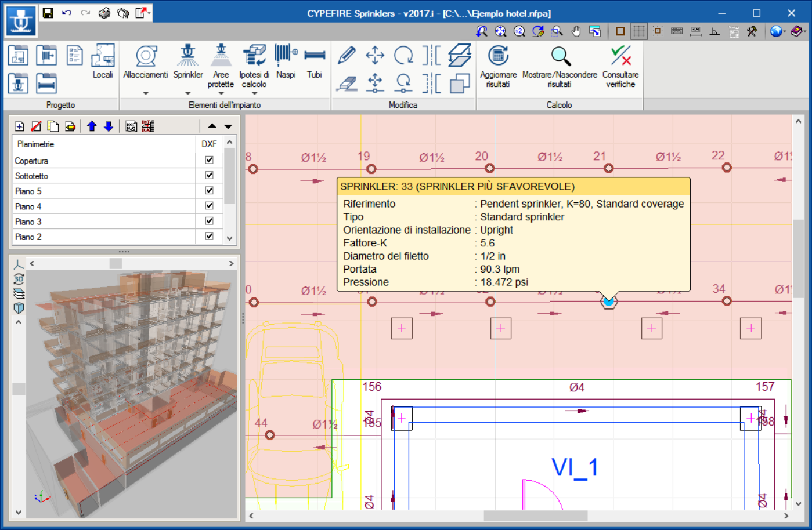Click the drawing area's horizontal scrollbar thumb
The width and height of the screenshot is (812, 530).
click(536, 516)
